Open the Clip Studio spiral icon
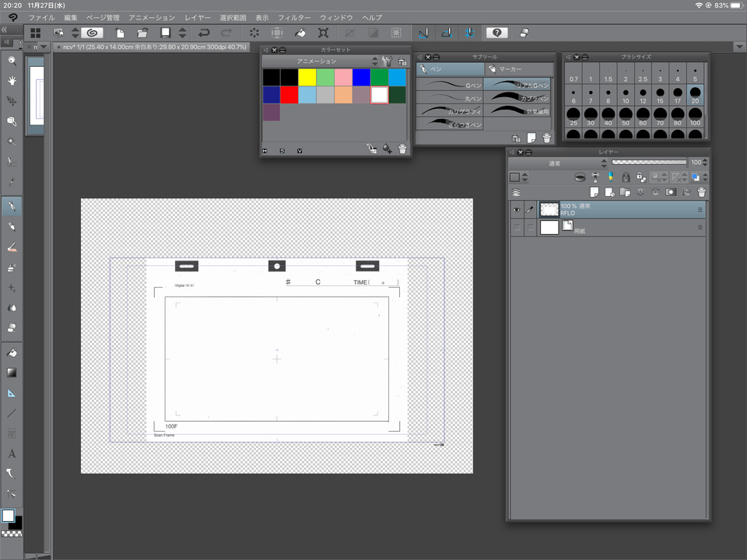Screen dimensions: 747x560 pyautogui.click(x=93, y=33)
